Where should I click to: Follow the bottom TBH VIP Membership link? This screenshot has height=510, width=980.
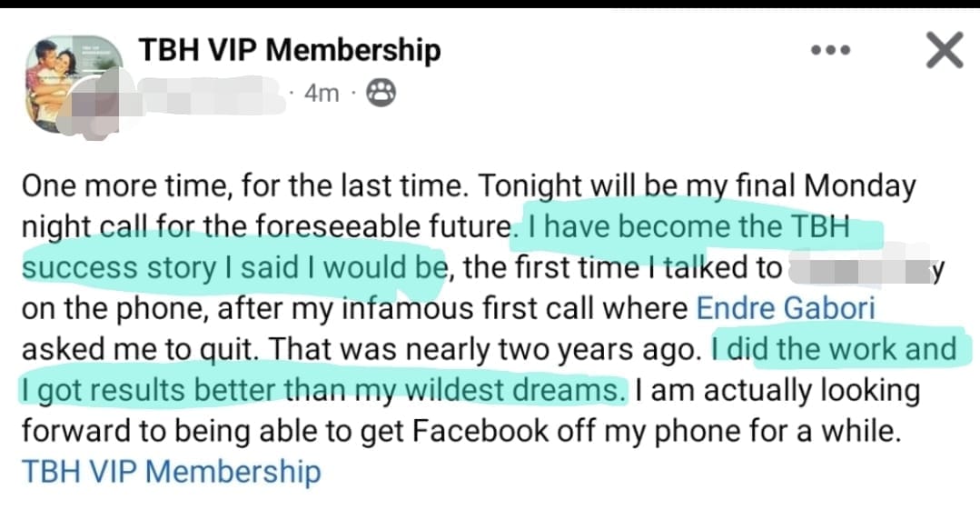click(171, 472)
